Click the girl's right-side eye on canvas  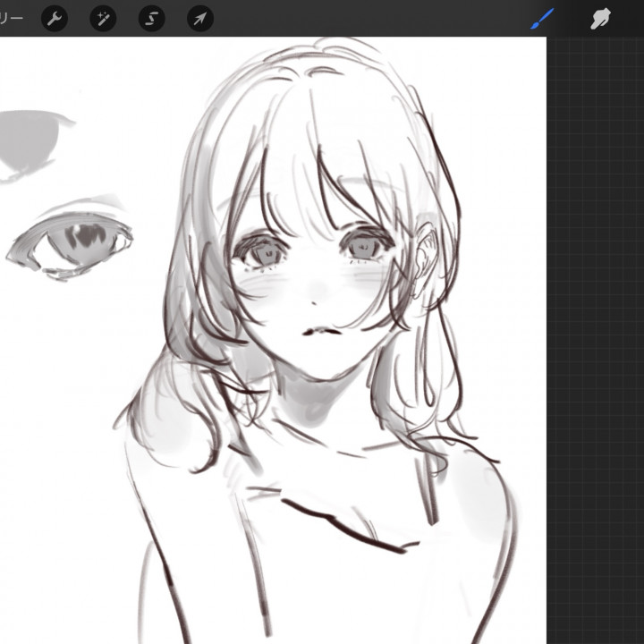click(x=363, y=243)
